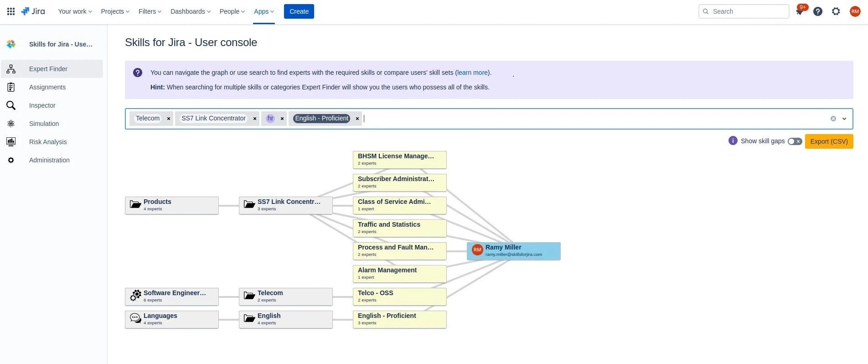Click the Administration gear icon
Image resolution: width=868 pixels, height=364 pixels.
click(11, 160)
